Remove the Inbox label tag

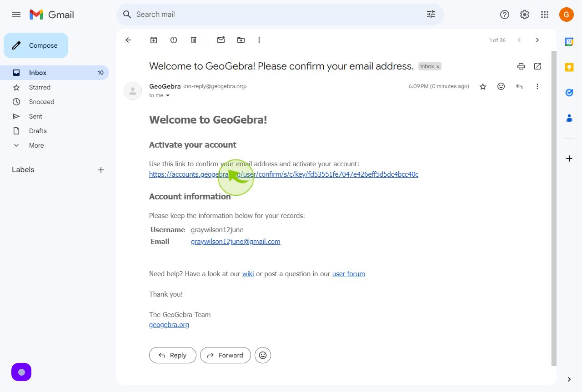click(x=438, y=67)
